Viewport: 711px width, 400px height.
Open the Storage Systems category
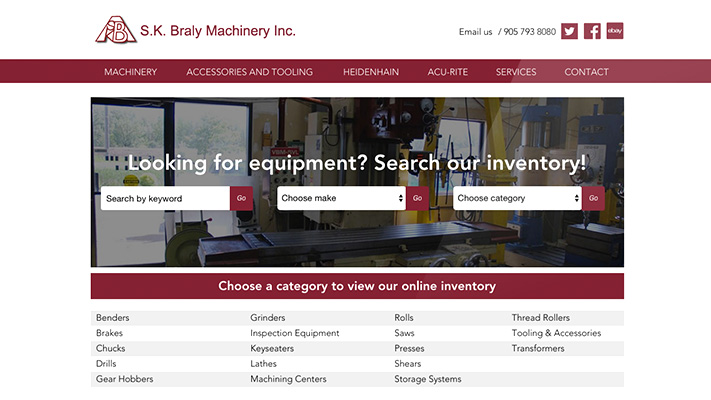(x=428, y=379)
